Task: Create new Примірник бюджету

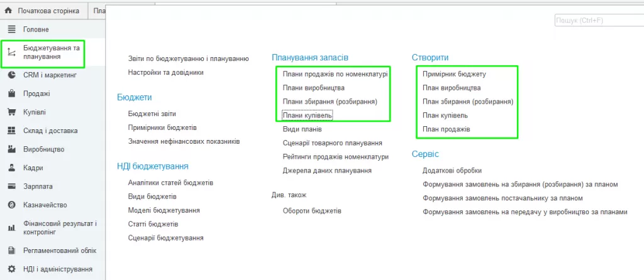Action: point(454,74)
